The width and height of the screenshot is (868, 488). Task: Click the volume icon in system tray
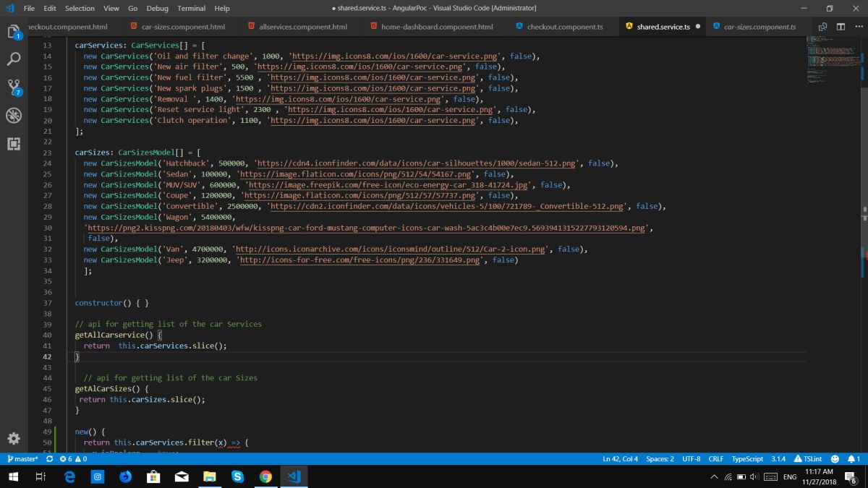click(754, 476)
